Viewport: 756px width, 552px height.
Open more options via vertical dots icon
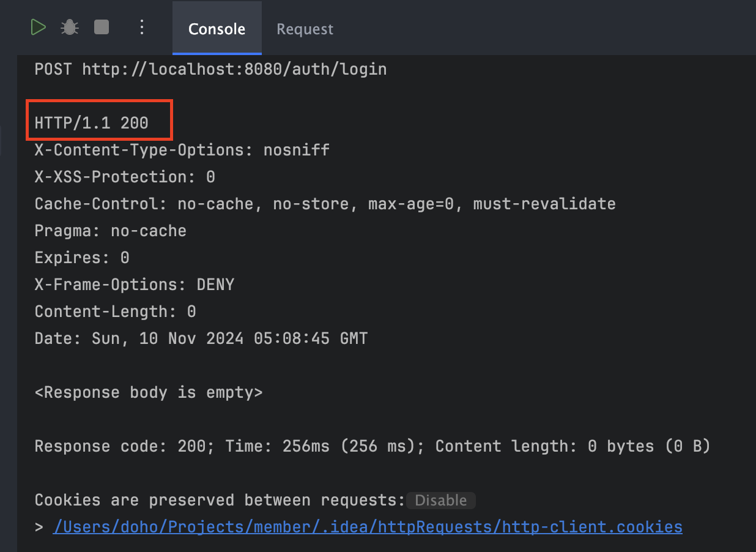pyautogui.click(x=142, y=28)
